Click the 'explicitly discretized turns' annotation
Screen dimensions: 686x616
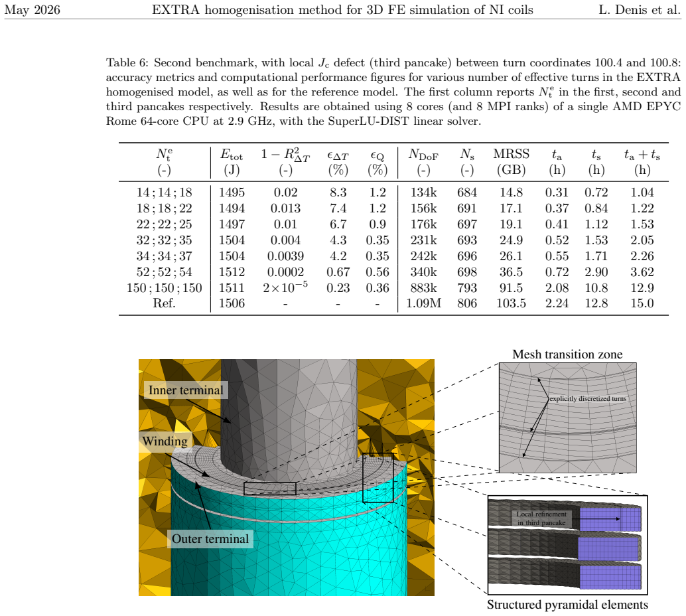click(588, 399)
